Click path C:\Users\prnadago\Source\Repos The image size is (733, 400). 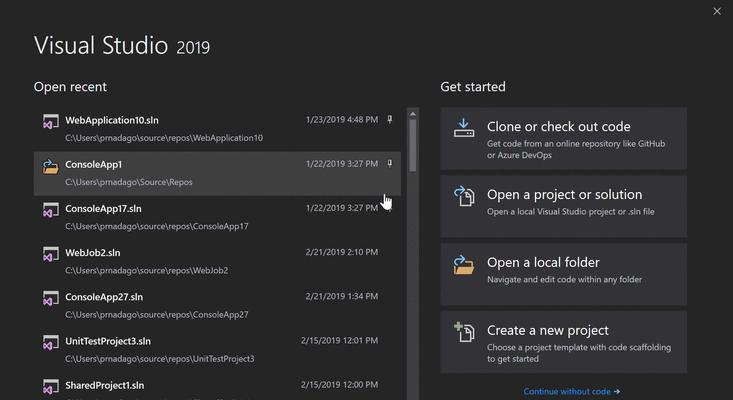129,182
